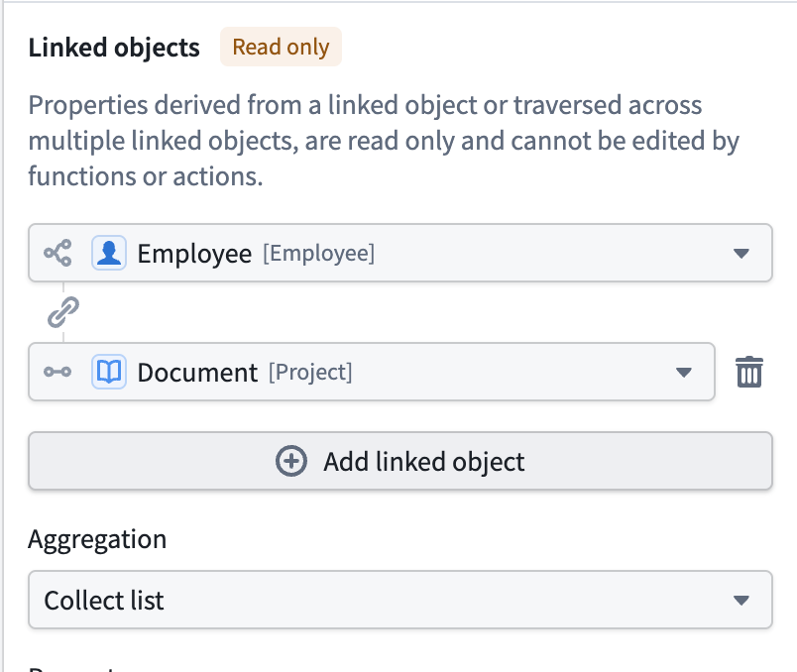Viewport: 797px width, 672px height.
Task: Click the Add linked object button
Action: (400, 461)
